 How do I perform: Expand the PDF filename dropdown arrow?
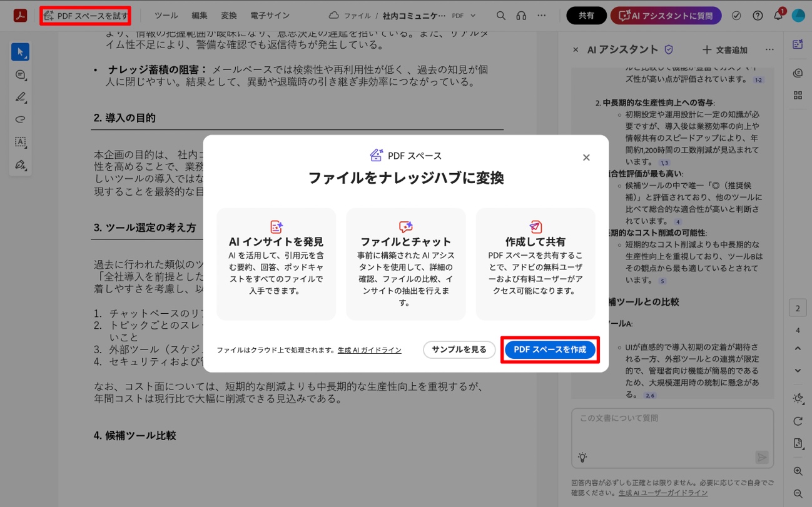[473, 16]
